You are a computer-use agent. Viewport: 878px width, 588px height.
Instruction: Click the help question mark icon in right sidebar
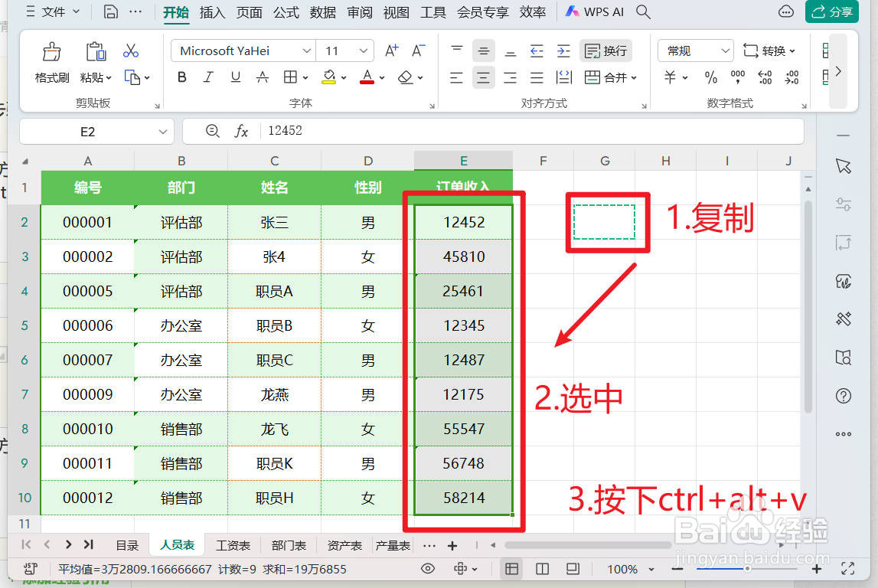coord(843,396)
